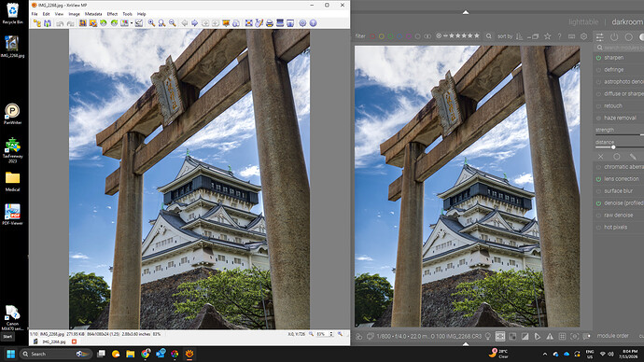Expand the retouch module
Image resolution: width=644 pixels, height=362 pixels.
[x=613, y=105]
